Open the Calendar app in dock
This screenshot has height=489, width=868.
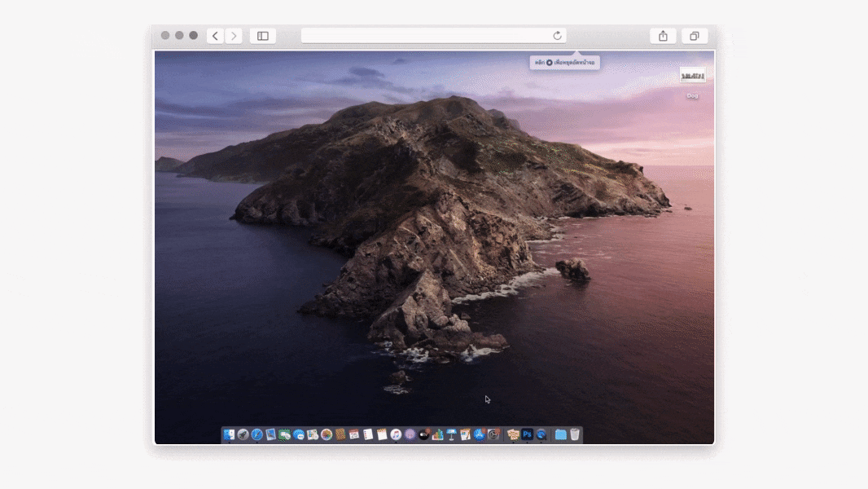pos(354,435)
